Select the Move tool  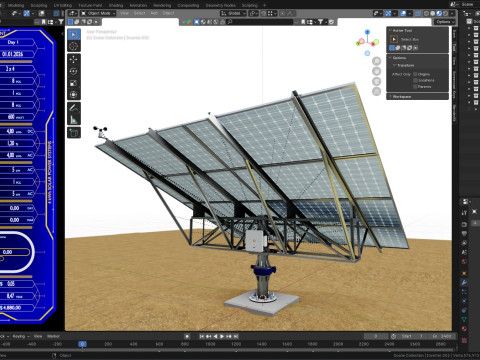tap(74, 60)
